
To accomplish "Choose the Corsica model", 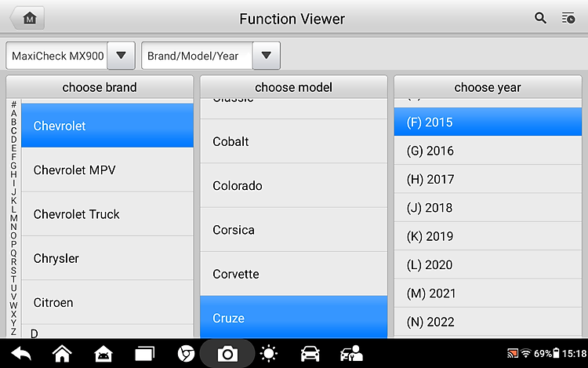I will tap(294, 230).
